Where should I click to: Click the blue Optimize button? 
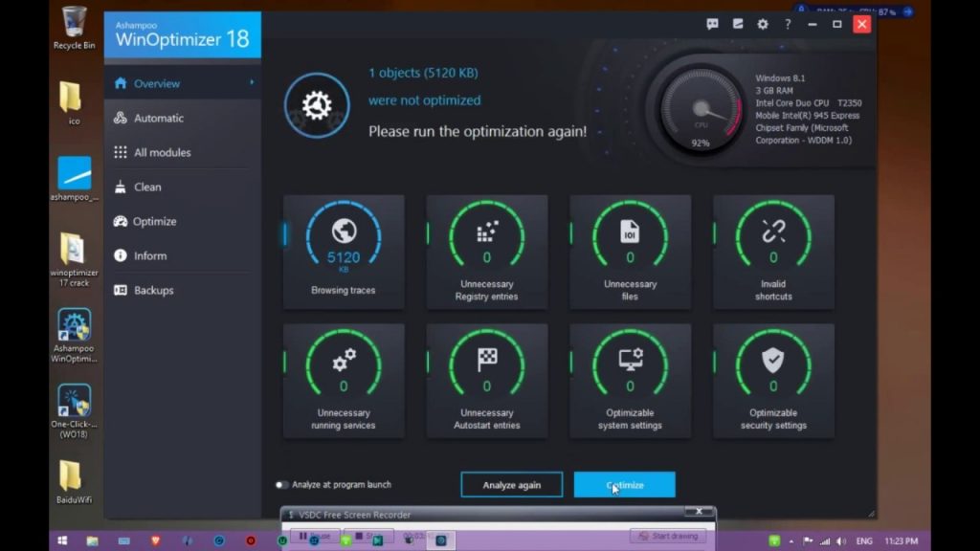[x=624, y=485]
